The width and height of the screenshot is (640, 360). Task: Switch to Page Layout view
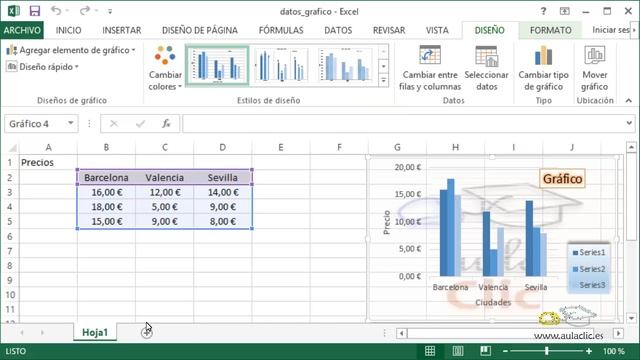pos(458,351)
